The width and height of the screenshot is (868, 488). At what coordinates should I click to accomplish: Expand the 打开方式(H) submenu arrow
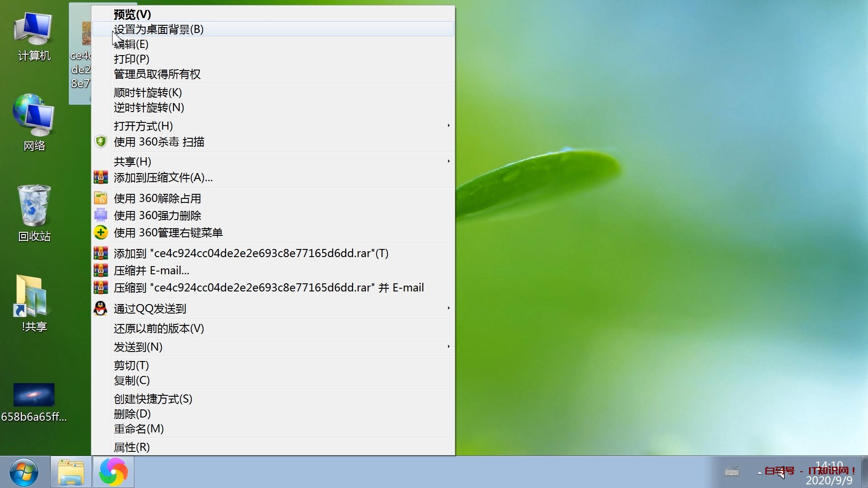[x=448, y=126]
